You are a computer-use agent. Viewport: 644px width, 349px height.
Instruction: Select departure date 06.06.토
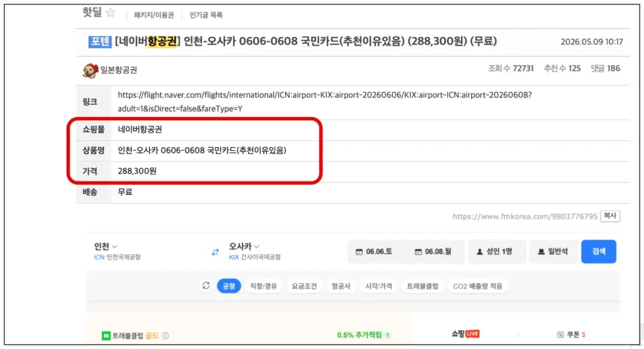pyautogui.click(x=374, y=252)
